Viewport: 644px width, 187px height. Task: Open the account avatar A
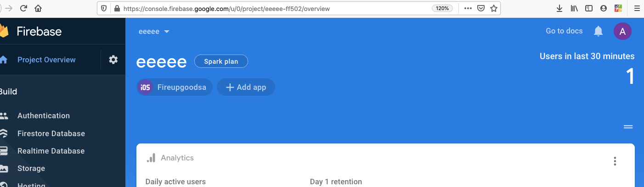point(622,31)
